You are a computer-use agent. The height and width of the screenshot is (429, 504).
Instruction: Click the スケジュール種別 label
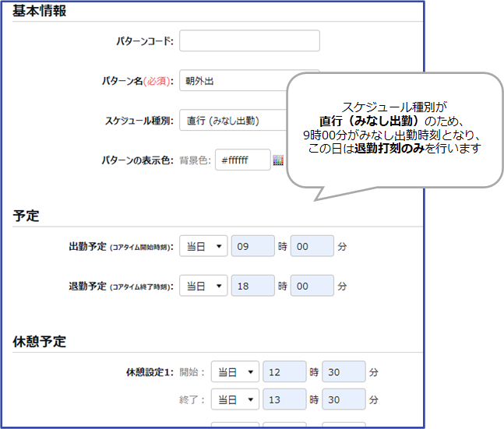139,121
